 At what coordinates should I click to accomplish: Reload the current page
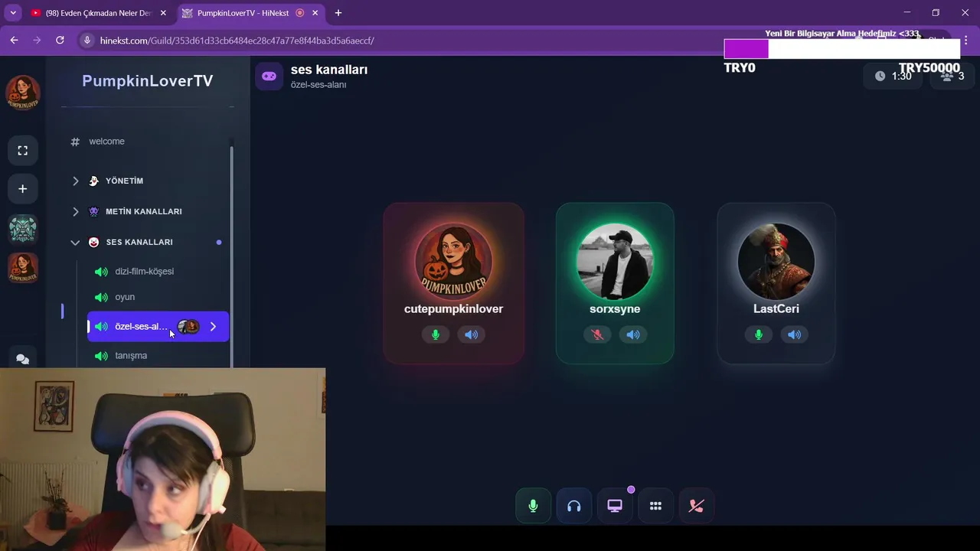point(60,40)
